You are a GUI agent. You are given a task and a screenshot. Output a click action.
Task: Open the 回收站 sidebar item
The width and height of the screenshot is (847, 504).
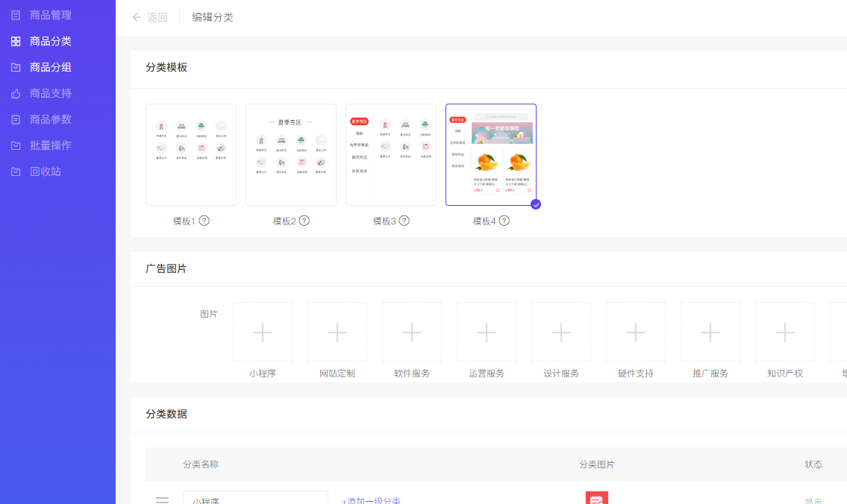click(46, 171)
